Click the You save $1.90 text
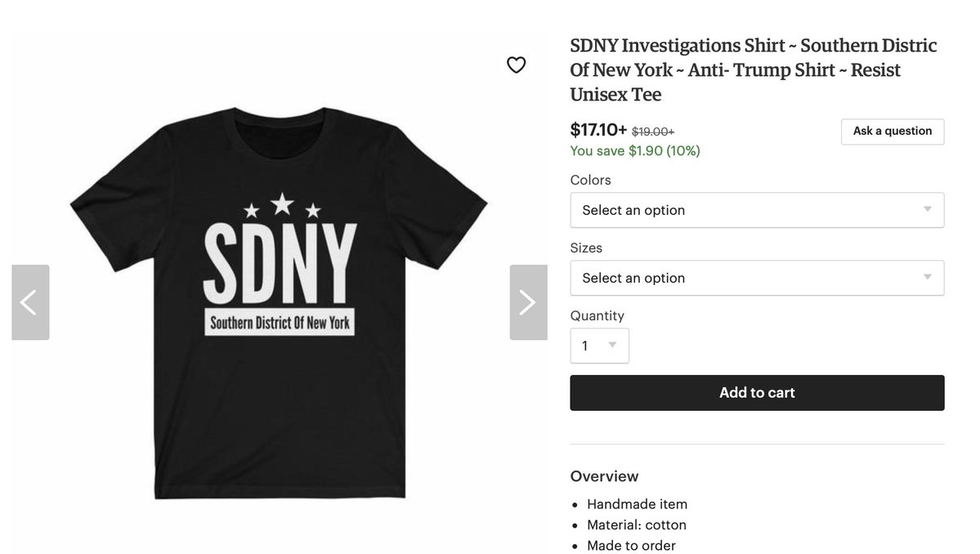980x554 pixels. click(x=635, y=150)
